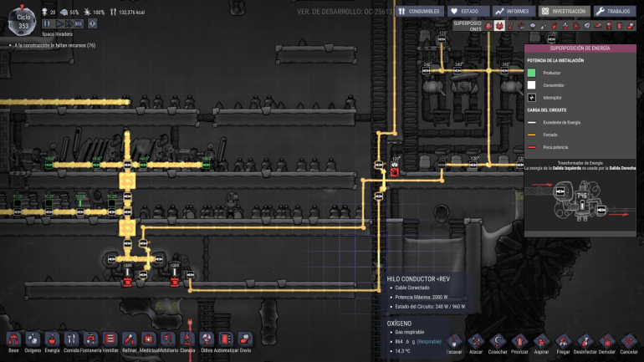Image resolution: width=644 pixels, height=362 pixels.
Task: Set game speed to fastest
Action: [x=79, y=23]
